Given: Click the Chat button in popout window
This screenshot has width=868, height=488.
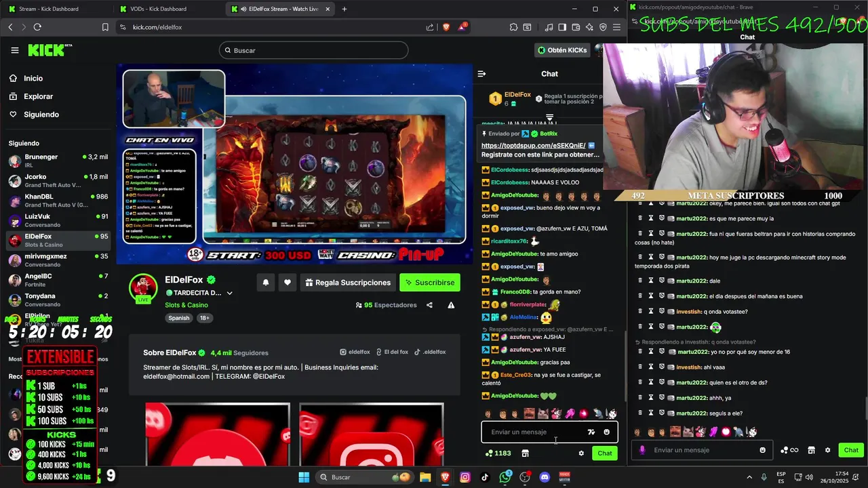Looking at the screenshot, I should [x=851, y=450].
